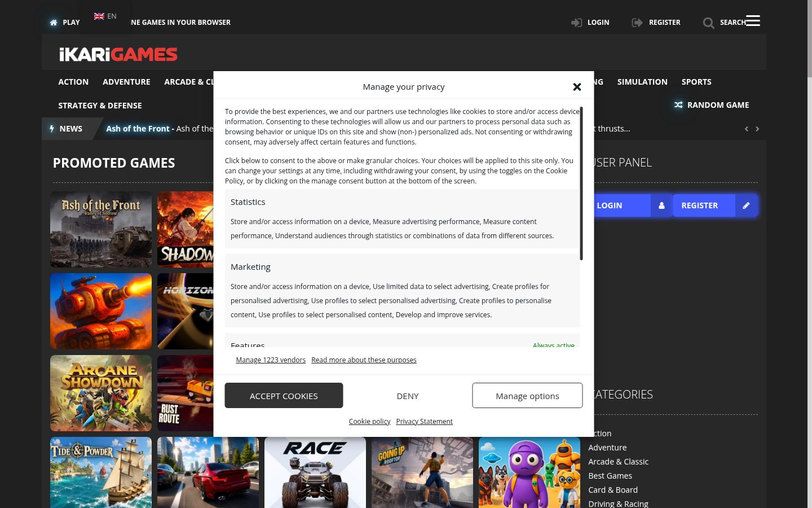Screen dimensions: 812x508
Task: Open the hamburger menu icon
Action: point(753,21)
